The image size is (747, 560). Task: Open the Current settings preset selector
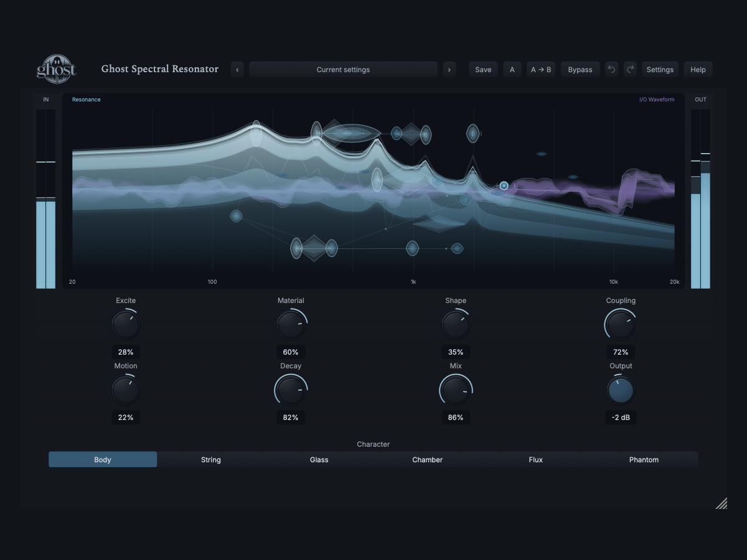(343, 70)
